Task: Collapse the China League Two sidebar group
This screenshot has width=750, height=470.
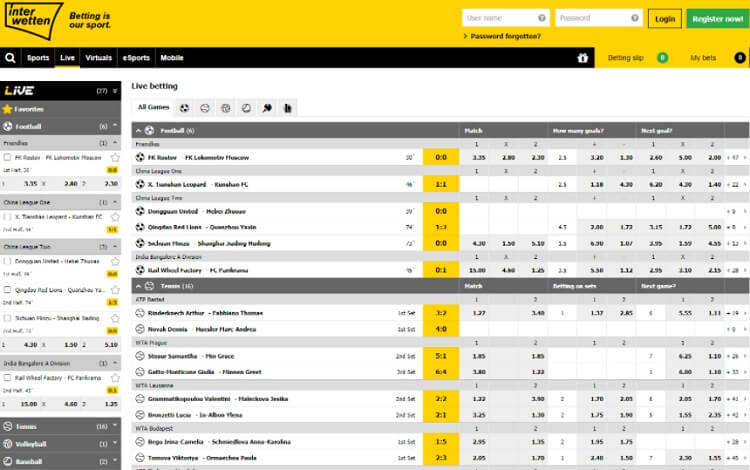Action: pyautogui.click(x=115, y=247)
